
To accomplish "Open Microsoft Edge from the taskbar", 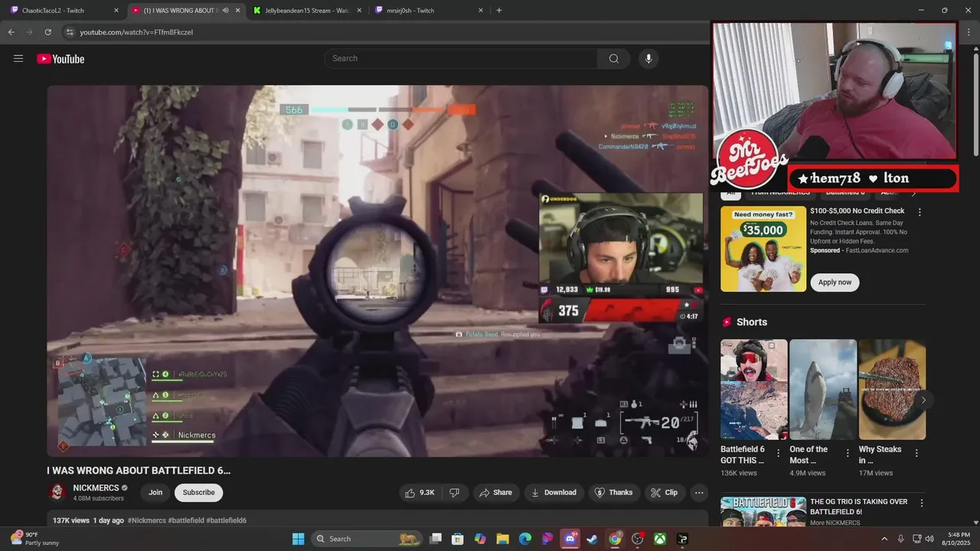I will 525,539.
